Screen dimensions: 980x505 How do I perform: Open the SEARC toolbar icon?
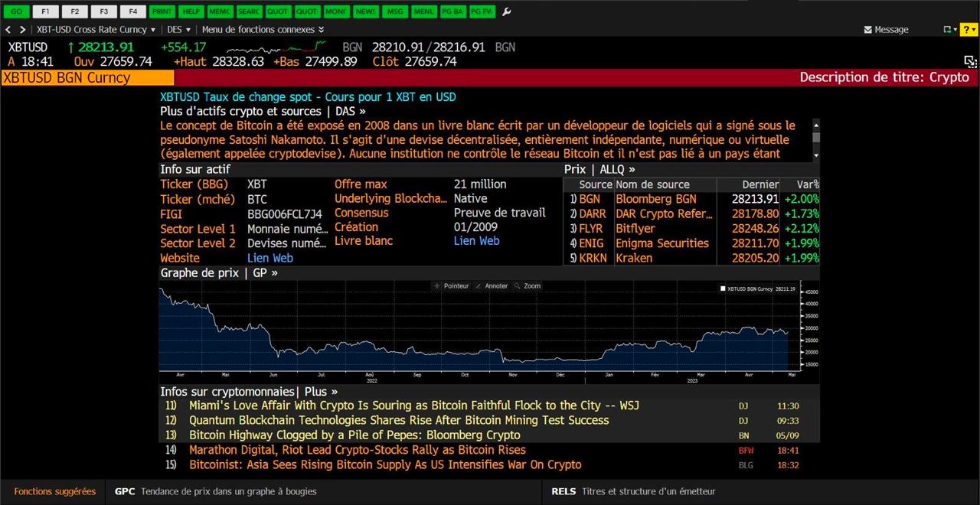(x=249, y=11)
